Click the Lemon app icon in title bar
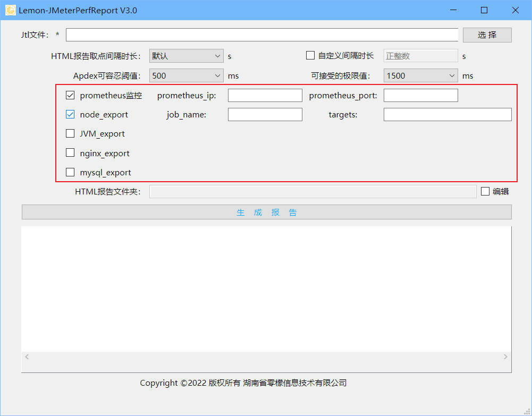Viewport: 532px width, 416px height. 11,10
